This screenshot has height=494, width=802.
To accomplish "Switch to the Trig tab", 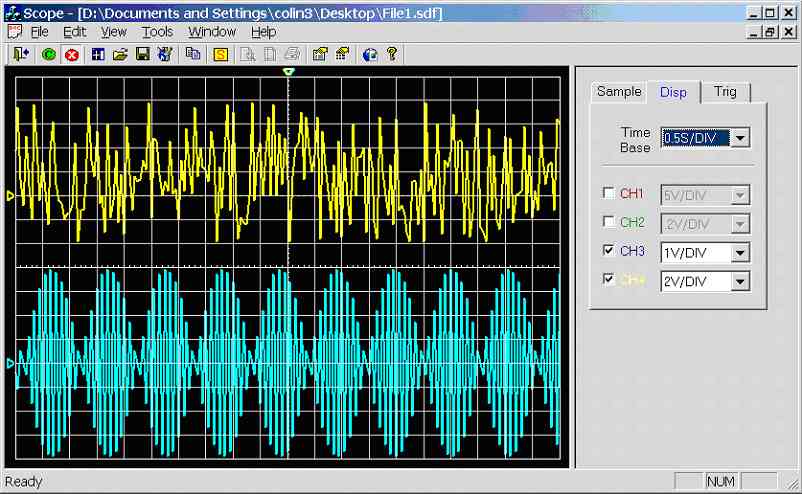I will (725, 92).
